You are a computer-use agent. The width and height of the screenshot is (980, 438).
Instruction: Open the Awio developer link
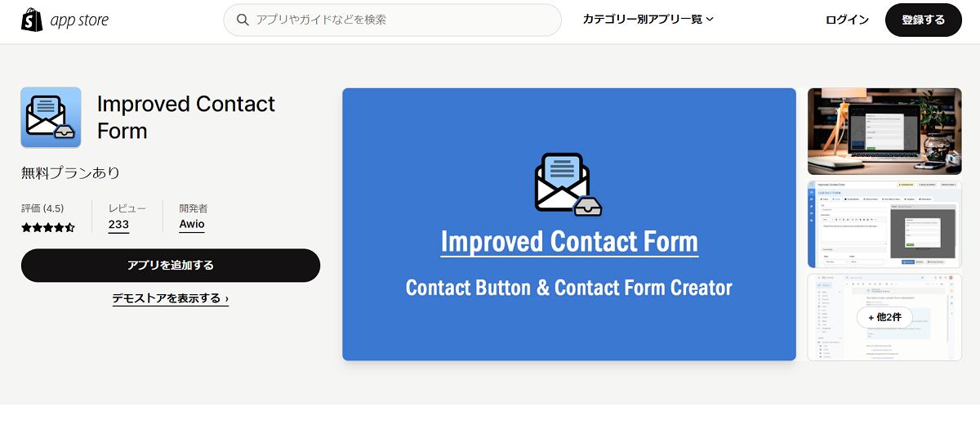(x=192, y=225)
